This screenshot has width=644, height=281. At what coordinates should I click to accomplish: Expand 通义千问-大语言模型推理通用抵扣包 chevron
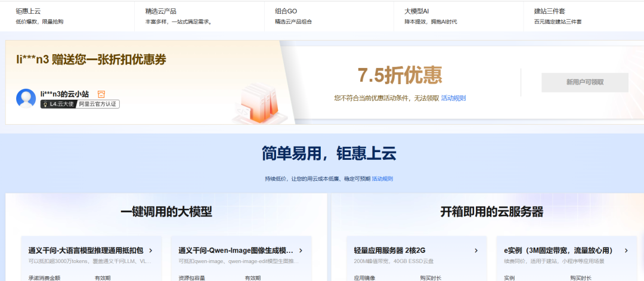coord(151,251)
